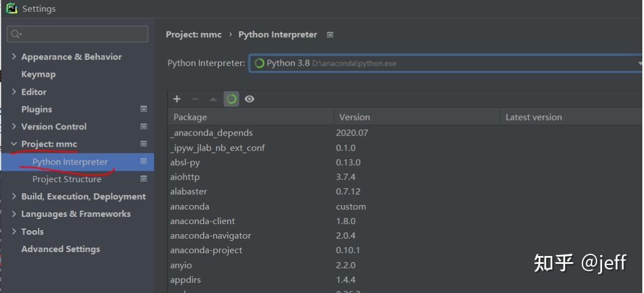This screenshot has height=293, width=644.
Task: Collapse the Project: mmc tree node
Action: (x=14, y=144)
